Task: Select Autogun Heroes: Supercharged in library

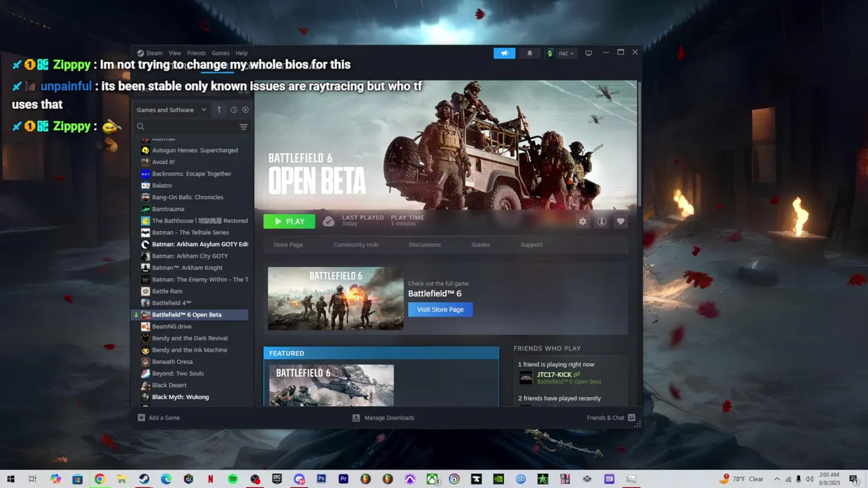Action: [x=194, y=150]
